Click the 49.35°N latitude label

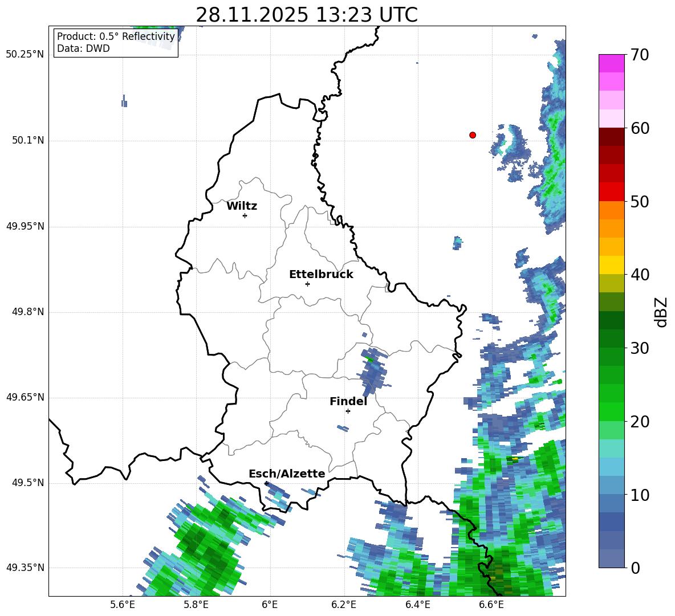25,568
